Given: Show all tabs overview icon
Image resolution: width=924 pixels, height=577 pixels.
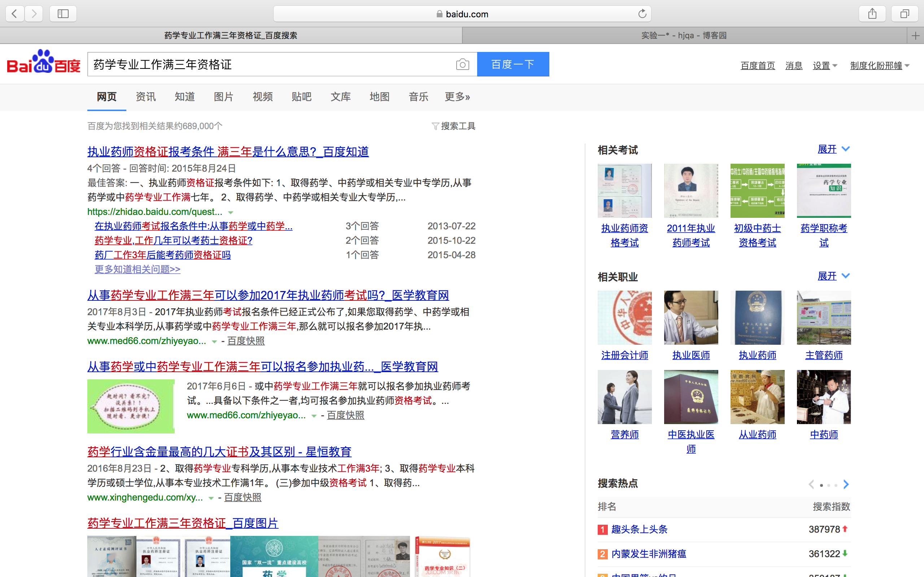Looking at the screenshot, I should pyautogui.click(x=905, y=14).
